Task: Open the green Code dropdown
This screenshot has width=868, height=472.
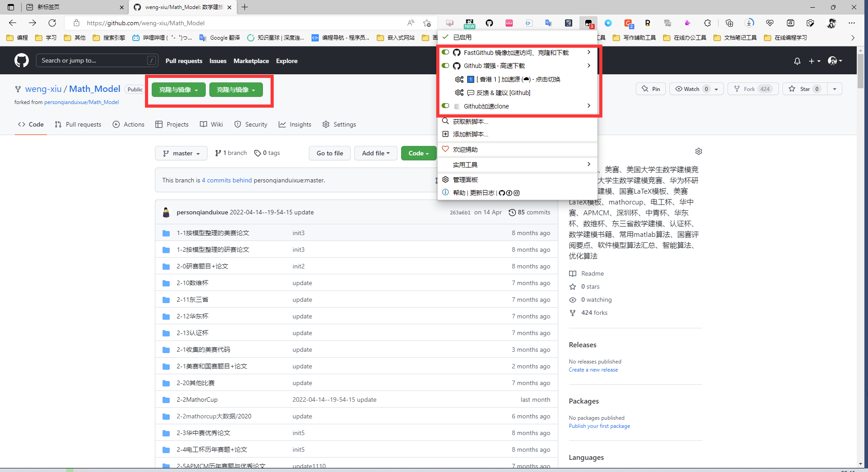Action: (419, 153)
